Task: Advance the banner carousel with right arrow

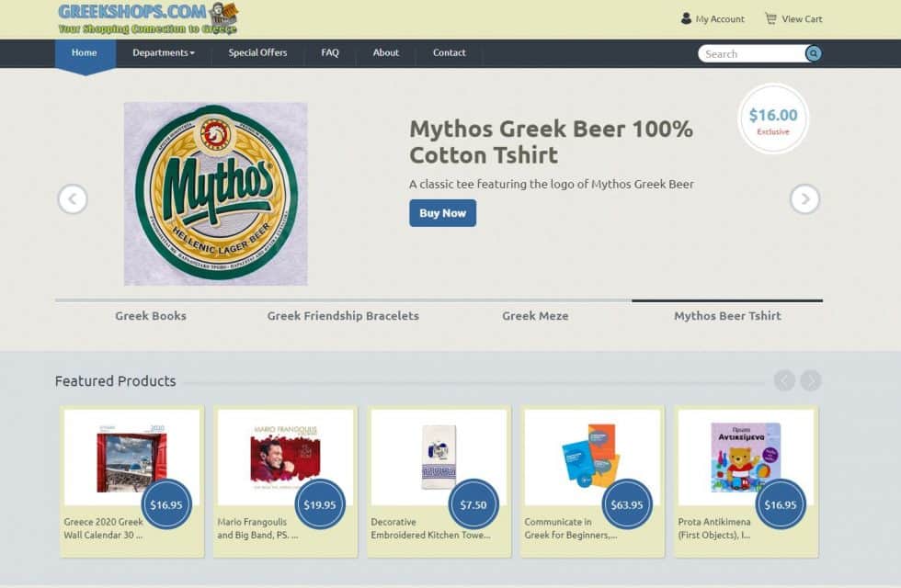Action: [x=804, y=198]
